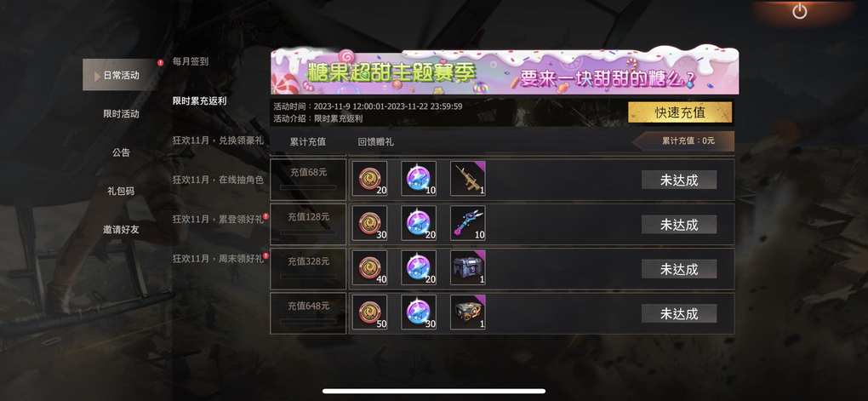Open the 礼包码 section

tap(121, 191)
